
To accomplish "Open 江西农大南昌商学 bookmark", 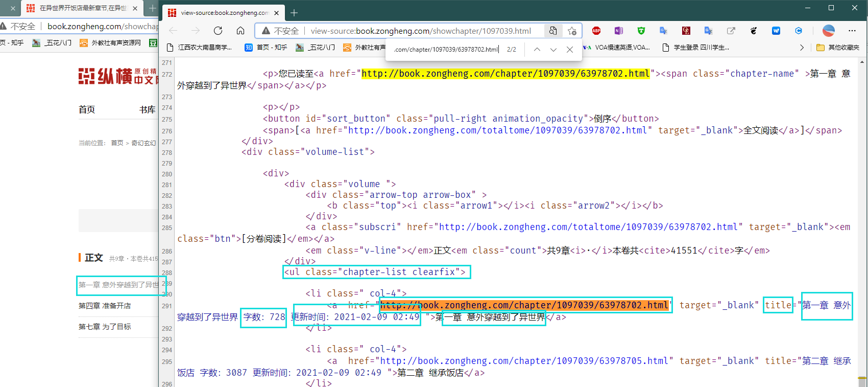I will click(200, 48).
